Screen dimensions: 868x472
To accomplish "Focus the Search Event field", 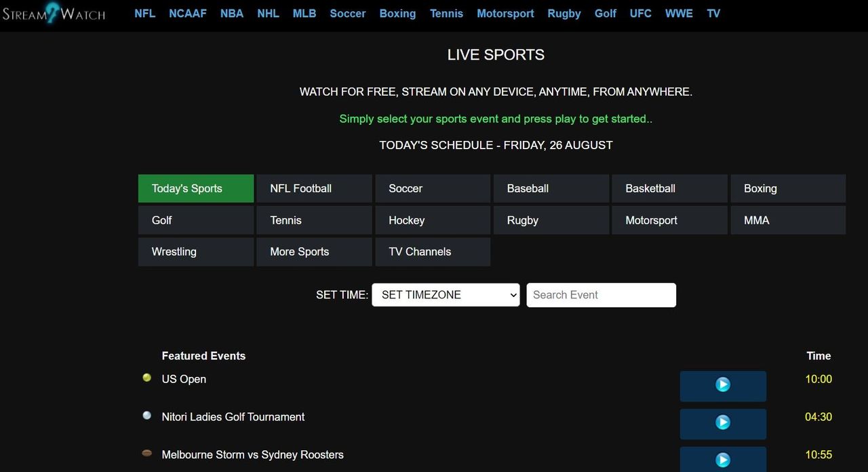I will [x=601, y=295].
